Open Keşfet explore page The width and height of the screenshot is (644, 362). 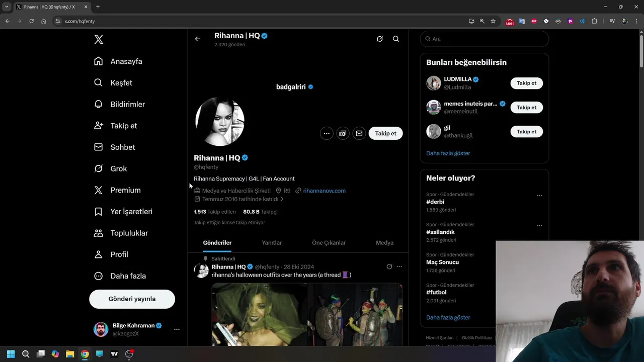[x=113, y=83]
